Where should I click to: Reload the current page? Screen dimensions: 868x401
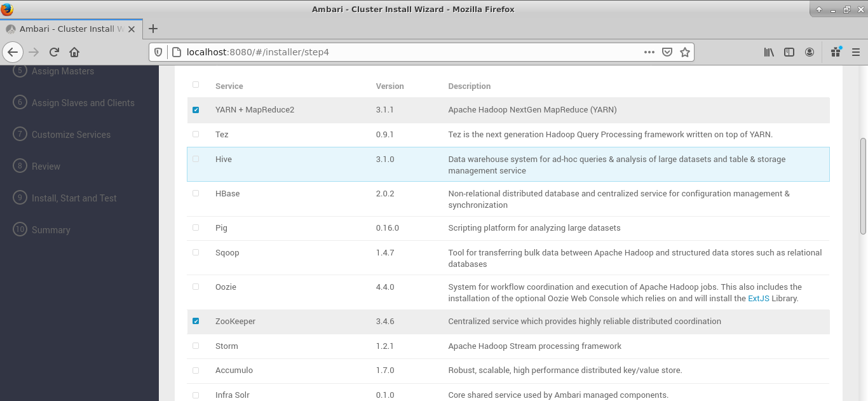coord(54,52)
